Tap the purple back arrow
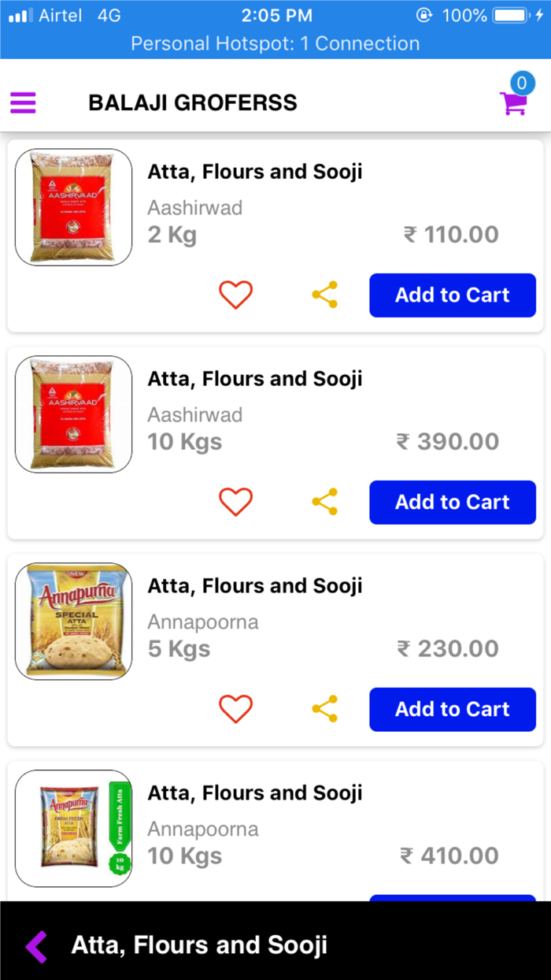551x980 pixels. click(36, 946)
